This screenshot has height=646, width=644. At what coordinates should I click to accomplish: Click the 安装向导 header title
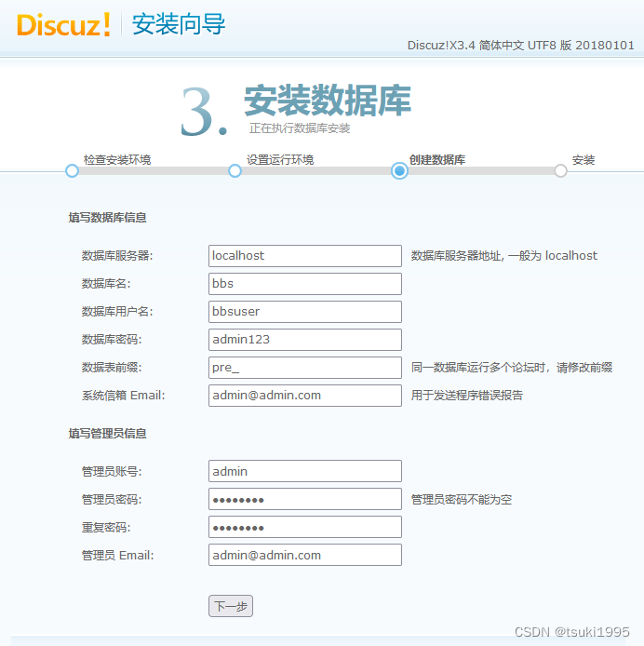click(179, 24)
